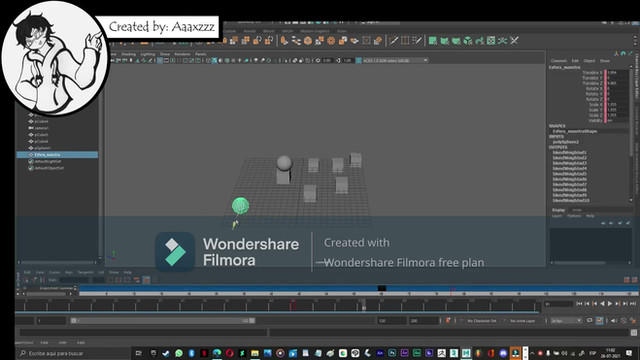Open the No Character Set dropdown

point(482,321)
